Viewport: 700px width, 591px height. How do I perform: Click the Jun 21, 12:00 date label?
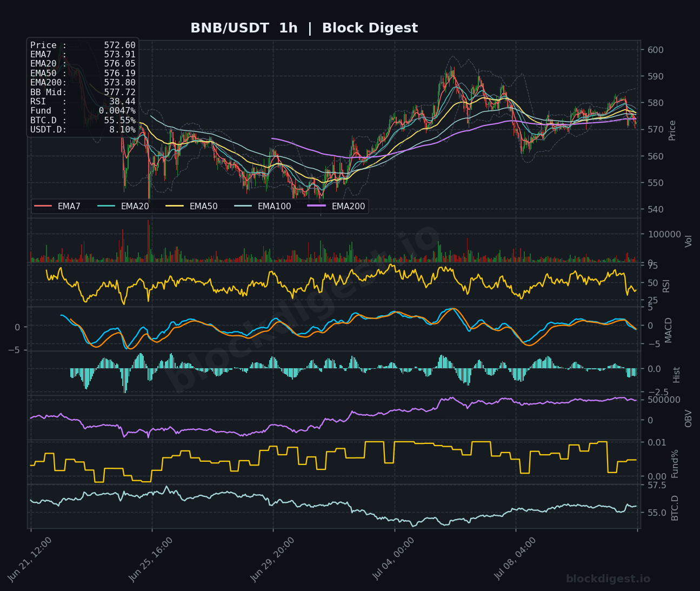pos(30,559)
